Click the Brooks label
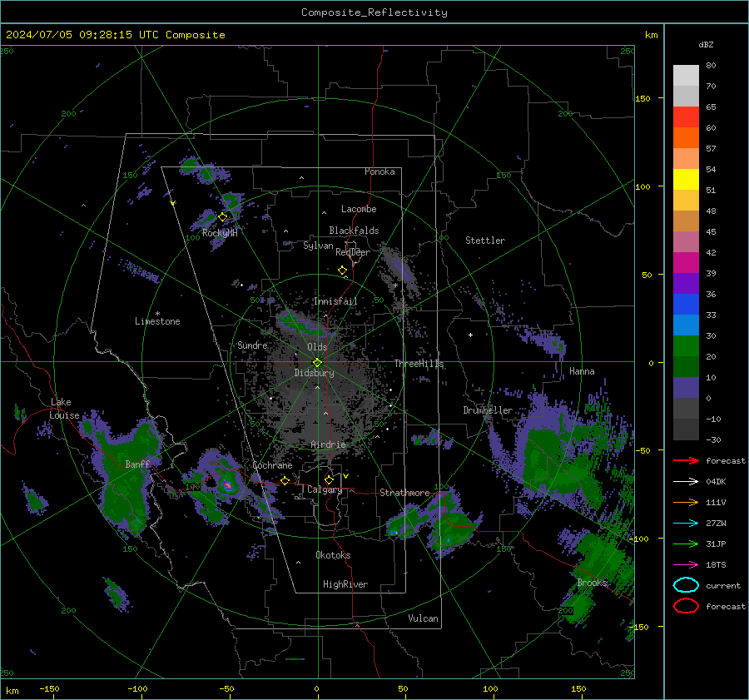This screenshot has height=700, width=749. (x=592, y=583)
